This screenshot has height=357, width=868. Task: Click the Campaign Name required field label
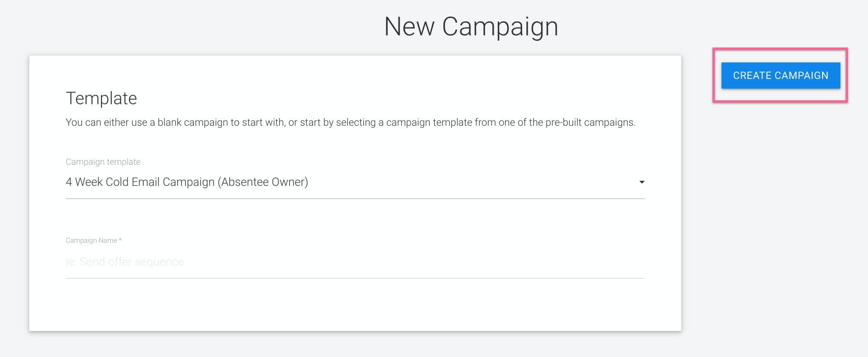(x=93, y=240)
